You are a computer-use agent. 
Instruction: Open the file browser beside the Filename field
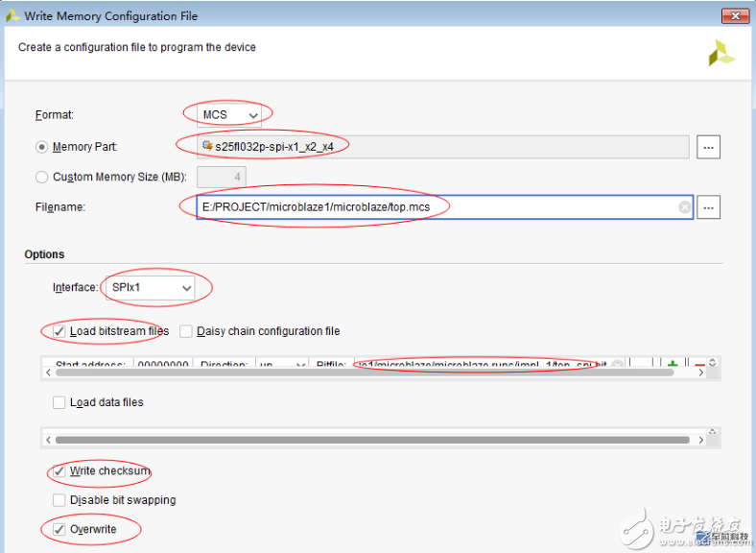pos(709,206)
